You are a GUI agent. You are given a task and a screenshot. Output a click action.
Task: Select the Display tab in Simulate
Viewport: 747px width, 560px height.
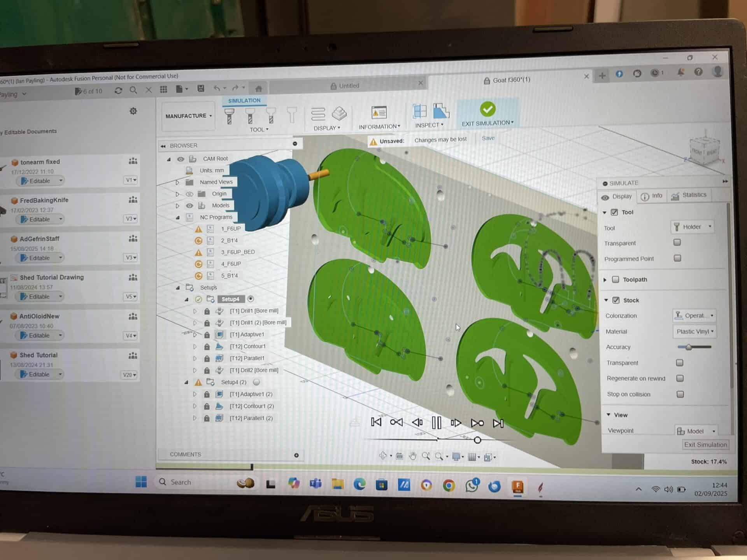click(617, 197)
